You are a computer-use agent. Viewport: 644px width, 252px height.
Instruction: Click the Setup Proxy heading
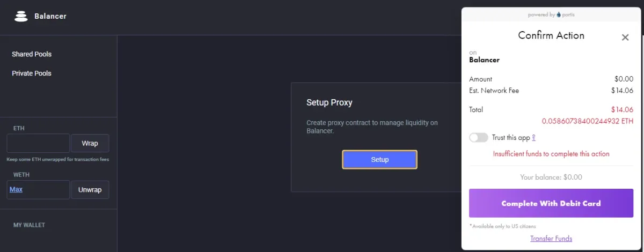[329, 102]
